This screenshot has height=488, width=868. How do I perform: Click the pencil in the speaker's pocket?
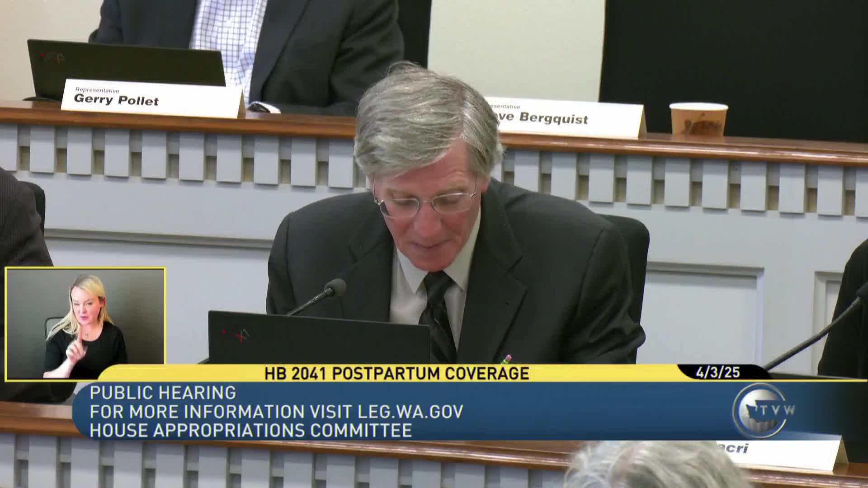tap(508, 359)
